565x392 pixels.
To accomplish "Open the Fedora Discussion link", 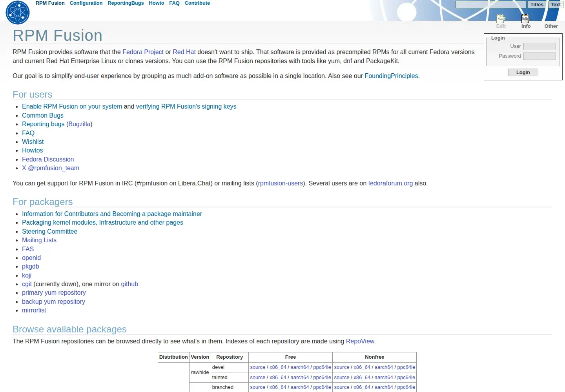I will pos(48,159).
